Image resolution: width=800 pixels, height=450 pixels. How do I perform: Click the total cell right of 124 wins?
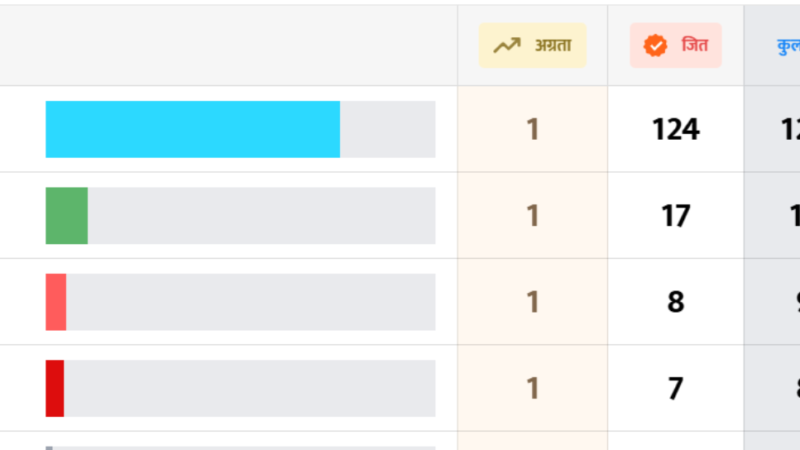tap(790, 129)
